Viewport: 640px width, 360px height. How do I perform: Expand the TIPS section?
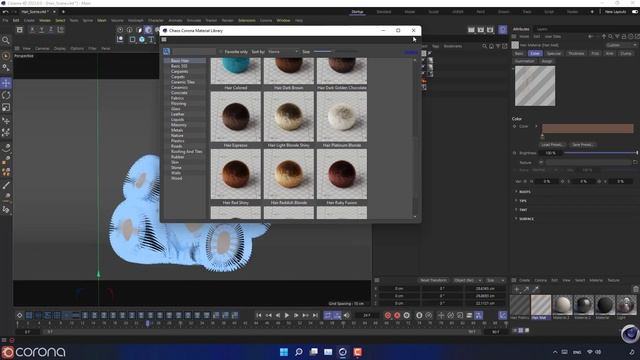click(x=522, y=201)
